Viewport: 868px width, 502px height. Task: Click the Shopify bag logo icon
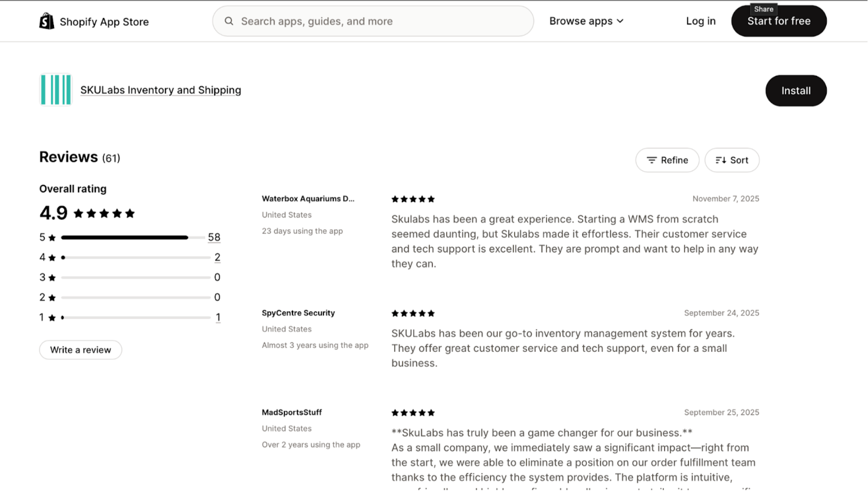pos(47,21)
